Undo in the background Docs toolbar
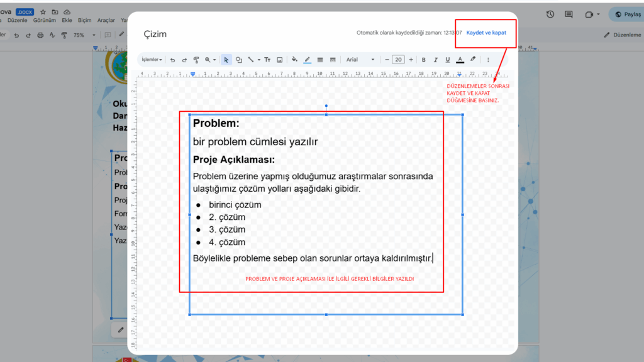The height and width of the screenshot is (362, 644). coord(16,35)
